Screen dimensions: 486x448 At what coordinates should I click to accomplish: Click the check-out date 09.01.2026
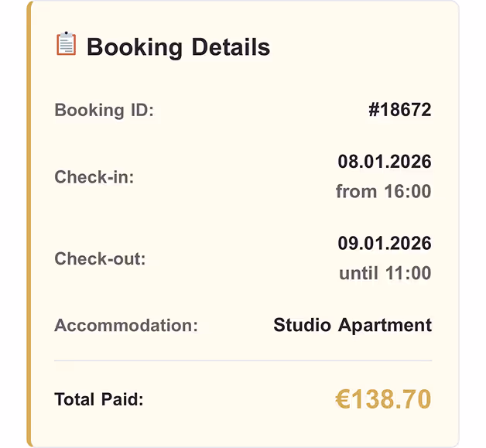384,244
